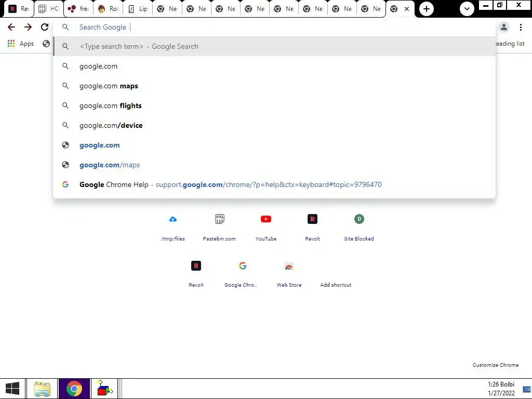This screenshot has width=532, height=399.
Task: Click the Google G icon in the Help suggestion
Action: coord(65,184)
